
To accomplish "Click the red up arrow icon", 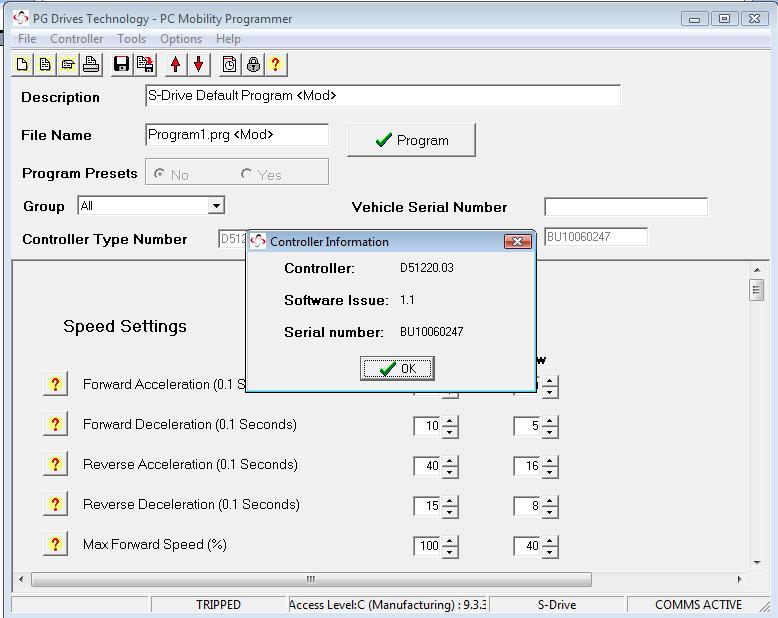I will (175, 64).
